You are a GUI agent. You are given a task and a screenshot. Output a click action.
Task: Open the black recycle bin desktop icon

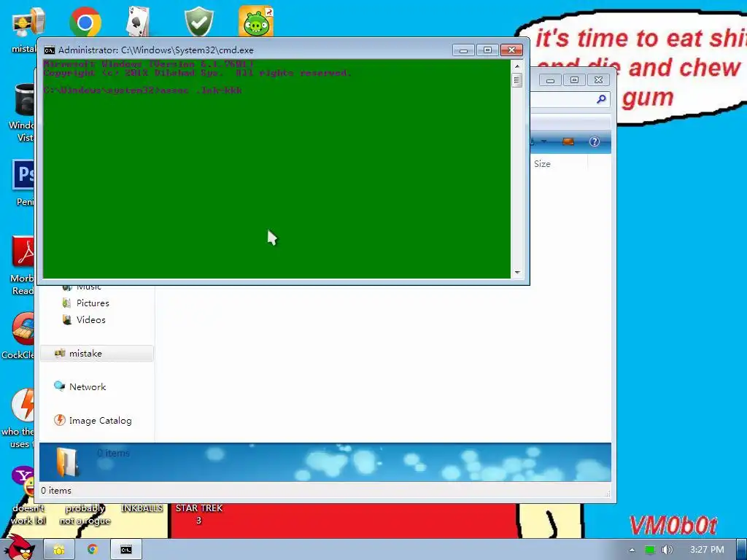click(x=24, y=100)
